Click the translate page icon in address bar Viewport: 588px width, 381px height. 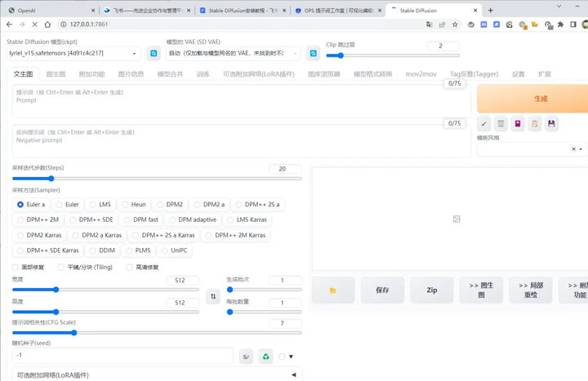point(430,24)
